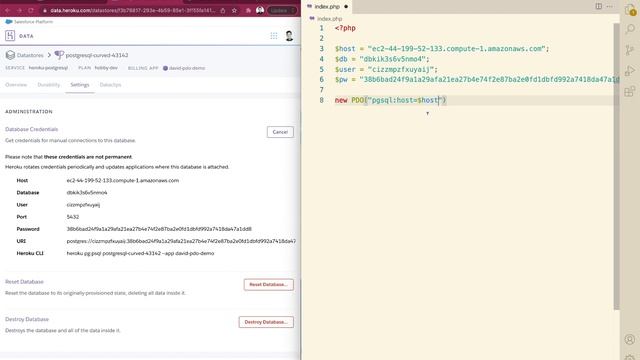
Task: Reload the Heroku data page
Action: tap(31, 10)
